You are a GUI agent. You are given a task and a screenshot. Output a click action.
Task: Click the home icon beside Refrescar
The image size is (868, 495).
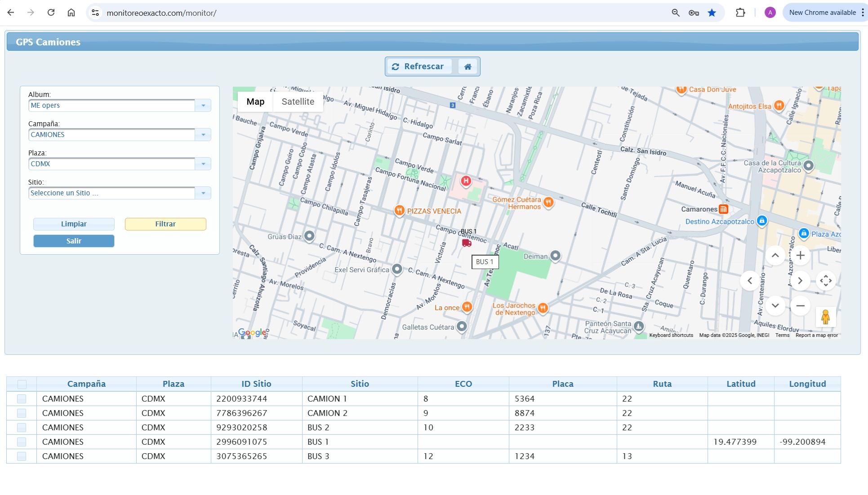[x=467, y=66]
